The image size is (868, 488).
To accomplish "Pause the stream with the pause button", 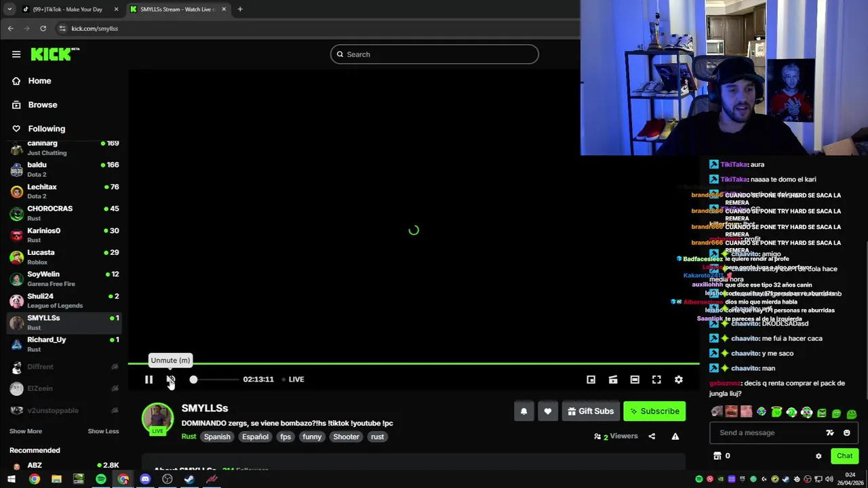I will [149, 380].
